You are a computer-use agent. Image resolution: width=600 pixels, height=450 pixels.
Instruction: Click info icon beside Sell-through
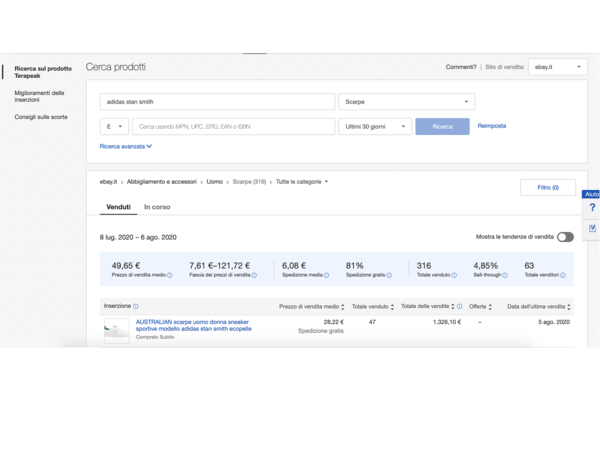coord(505,275)
